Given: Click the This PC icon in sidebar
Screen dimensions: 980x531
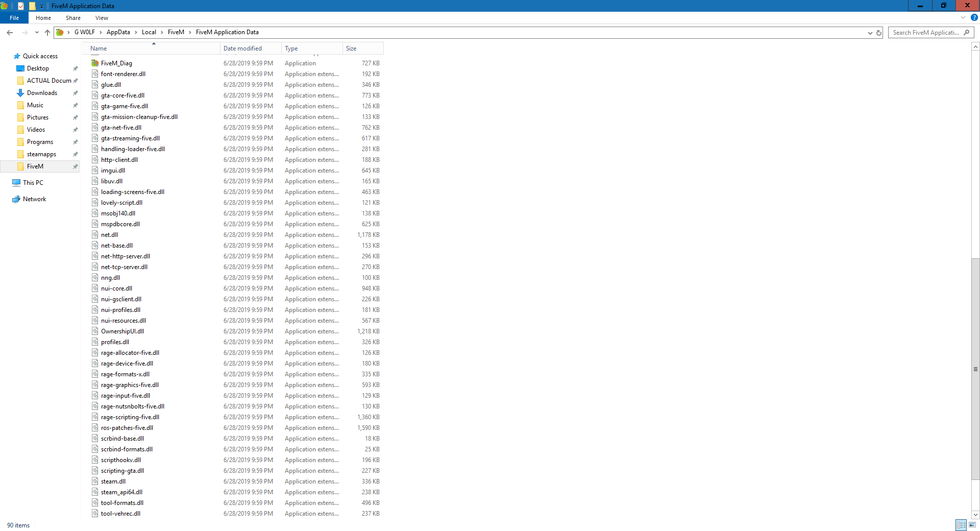Looking at the screenshot, I should [x=16, y=183].
